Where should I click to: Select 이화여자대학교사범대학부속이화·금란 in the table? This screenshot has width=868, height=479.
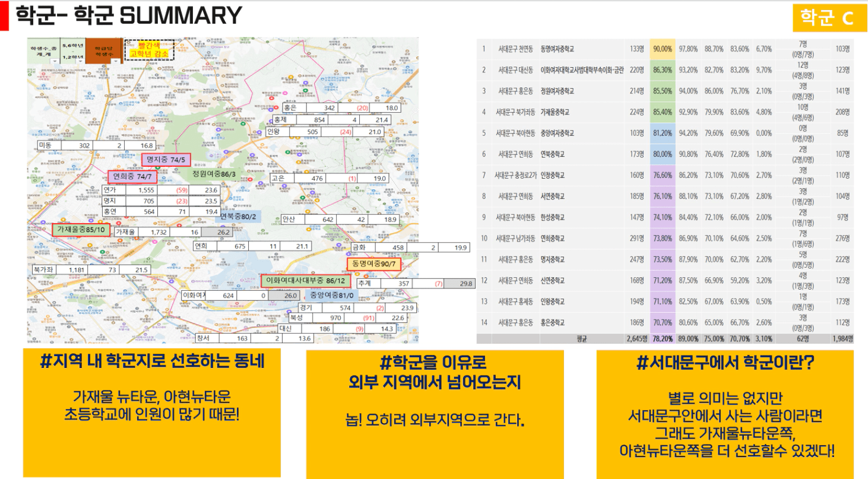pos(581,69)
